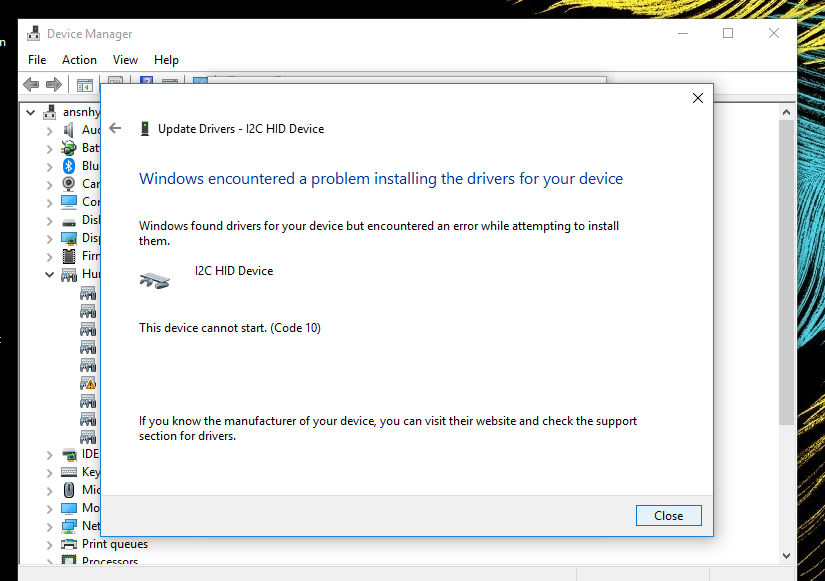Select the Batteries category icon
The width and height of the screenshot is (825, 581).
(x=69, y=148)
